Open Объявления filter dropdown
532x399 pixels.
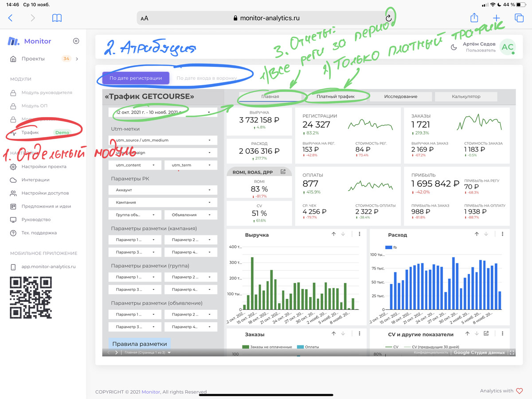click(x=191, y=215)
